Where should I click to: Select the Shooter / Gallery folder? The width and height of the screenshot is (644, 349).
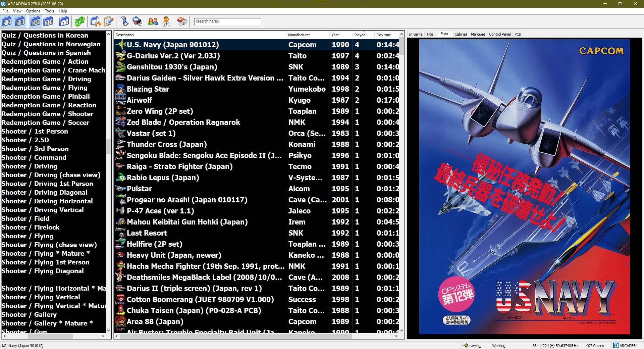tap(29, 314)
